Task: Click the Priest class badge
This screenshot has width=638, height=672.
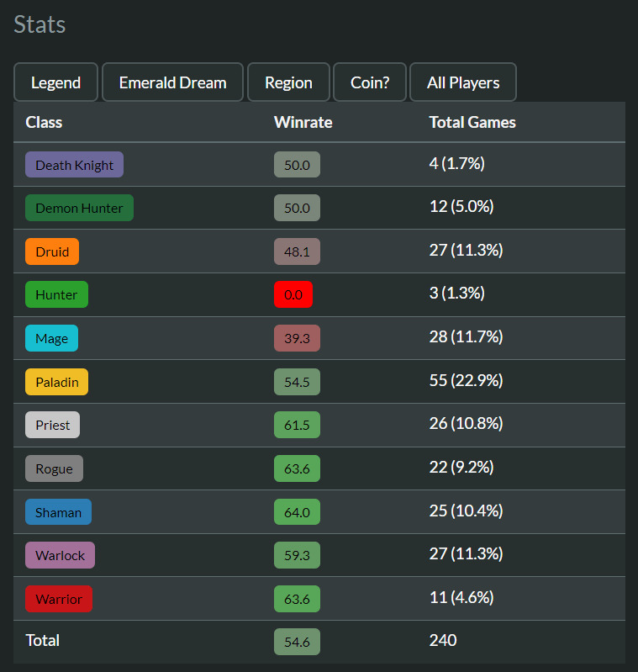Action: point(52,425)
